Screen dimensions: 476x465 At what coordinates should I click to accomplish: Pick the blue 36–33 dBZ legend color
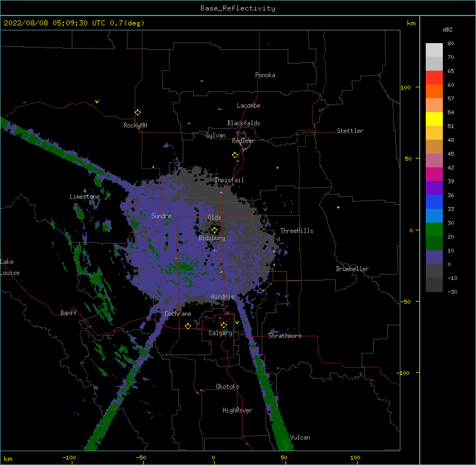point(434,202)
